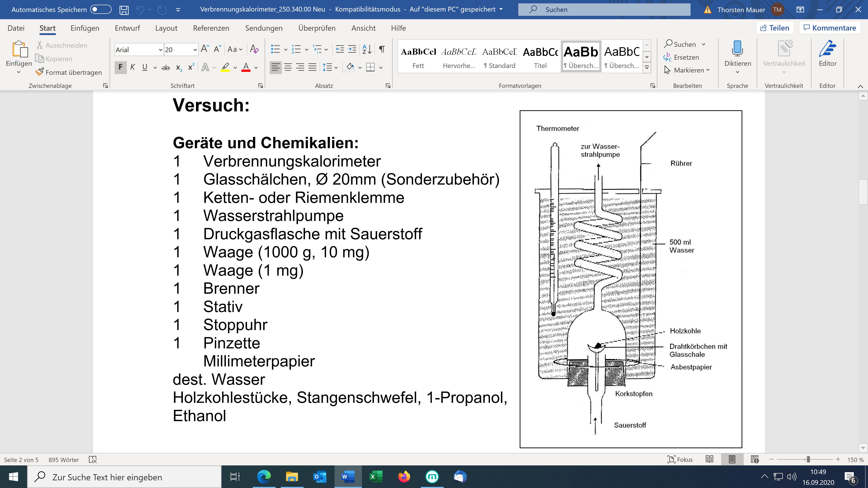Expand borders dropdown arrow
The height and width of the screenshot is (488, 868).
point(381,68)
